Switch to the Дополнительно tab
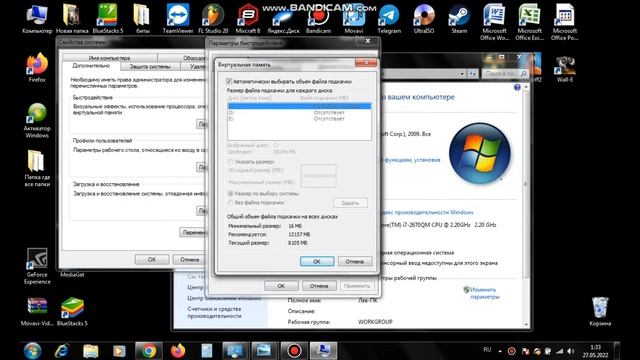This screenshot has width=640, height=360. [91, 66]
